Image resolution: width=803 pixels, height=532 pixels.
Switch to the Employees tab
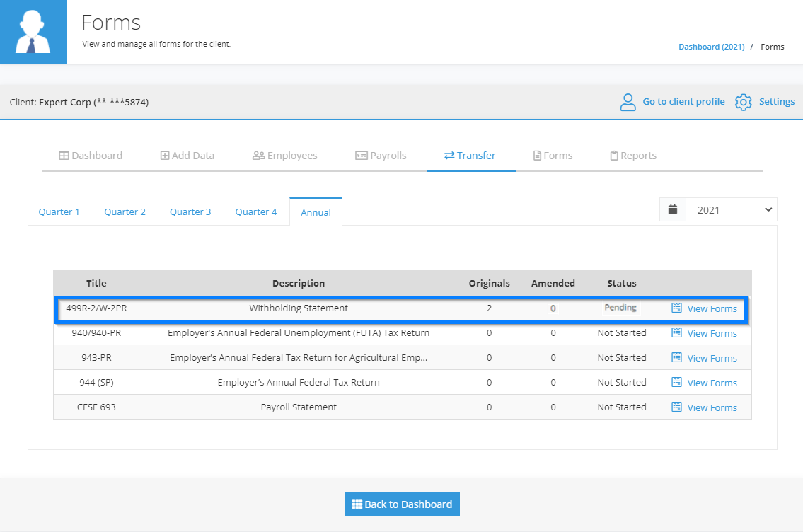[x=284, y=156]
